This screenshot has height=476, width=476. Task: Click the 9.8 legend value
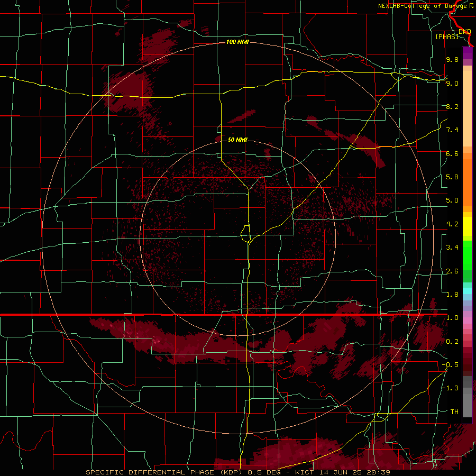point(452,59)
